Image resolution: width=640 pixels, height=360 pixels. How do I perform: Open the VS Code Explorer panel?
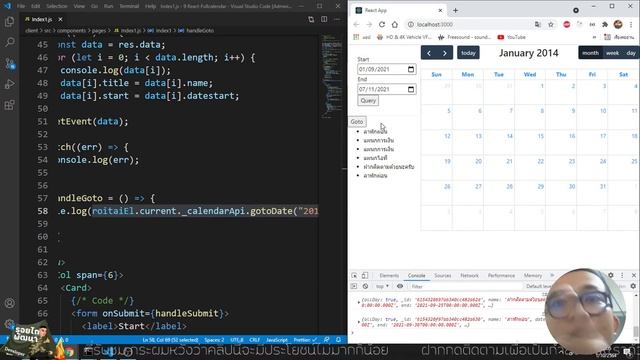(9, 21)
